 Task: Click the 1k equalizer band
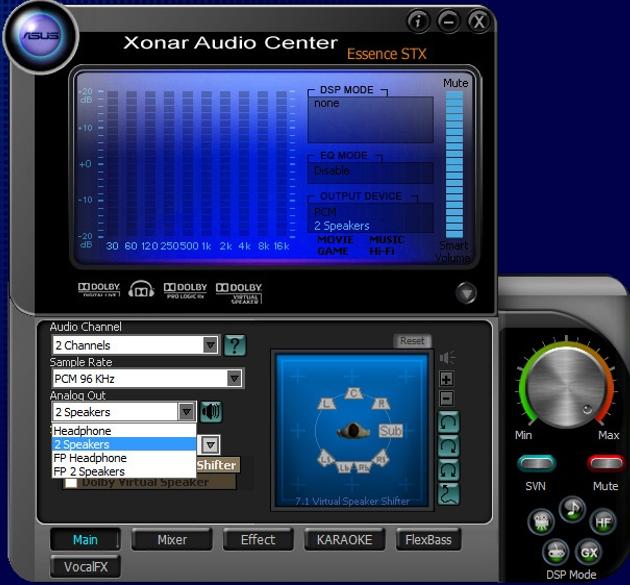click(x=206, y=164)
